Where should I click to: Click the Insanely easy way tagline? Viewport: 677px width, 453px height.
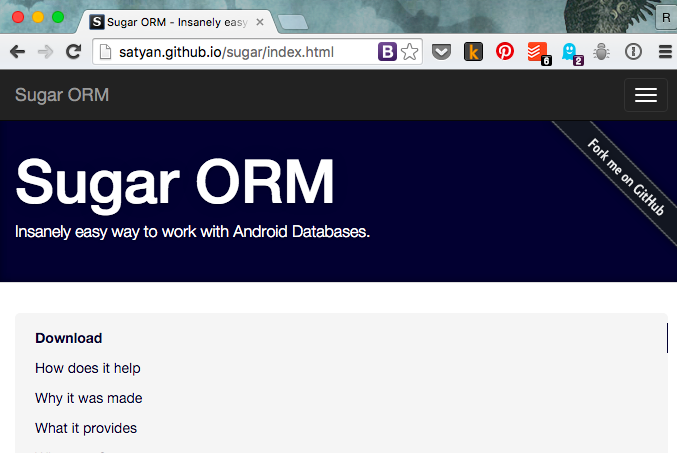pos(193,232)
